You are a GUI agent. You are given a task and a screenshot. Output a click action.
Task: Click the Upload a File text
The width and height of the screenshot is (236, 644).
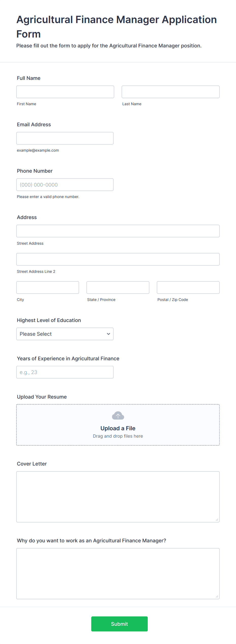pos(118,428)
